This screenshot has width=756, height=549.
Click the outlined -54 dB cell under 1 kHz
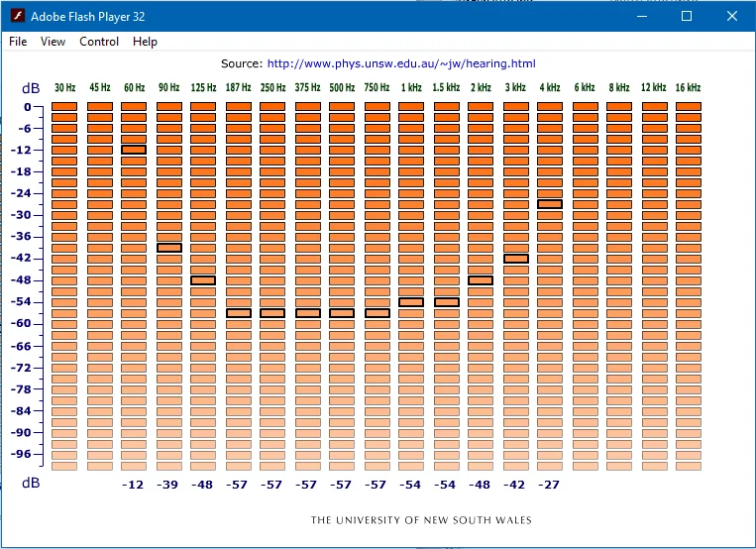point(411,302)
